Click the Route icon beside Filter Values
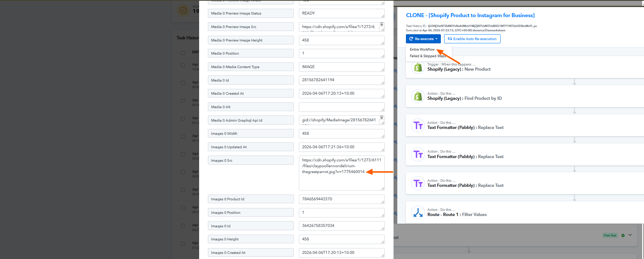The width and height of the screenshot is (644, 259). pos(418,212)
